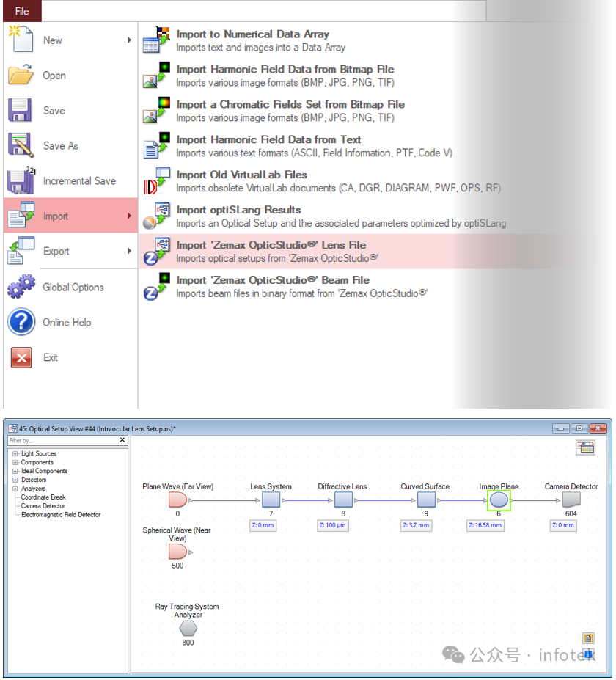Expand the Export submenu arrow
616x680 pixels.
[129, 251]
